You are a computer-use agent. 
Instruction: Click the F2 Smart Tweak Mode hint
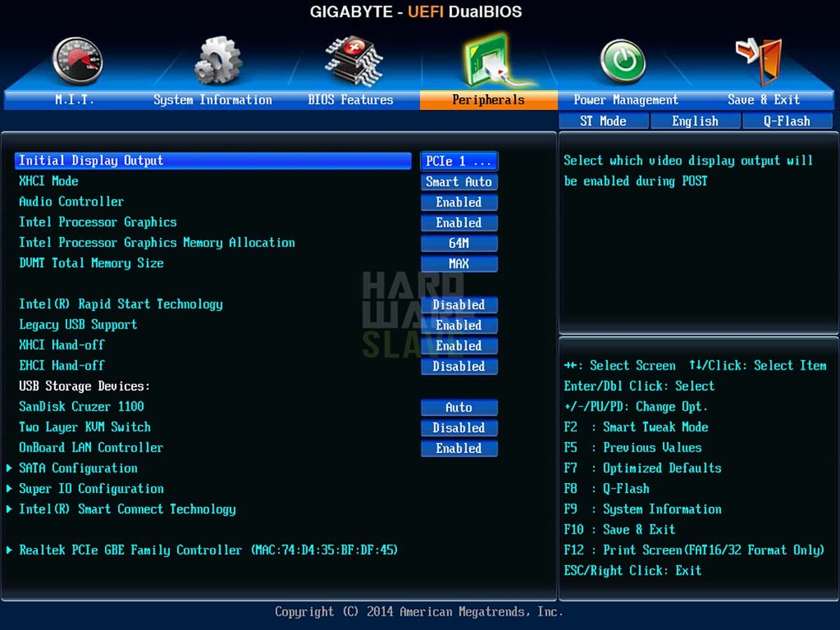[636, 427]
